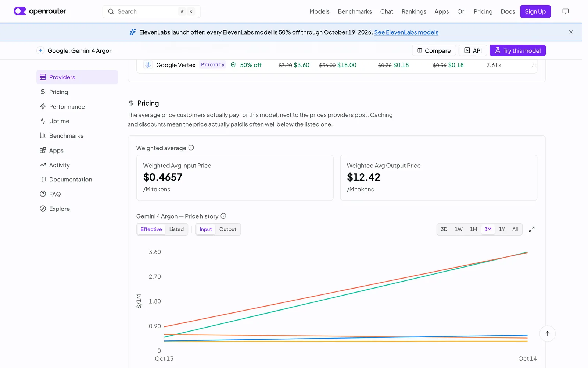The image size is (588, 368).
Task: Go to Apps section in sidebar
Action: pos(77,151)
